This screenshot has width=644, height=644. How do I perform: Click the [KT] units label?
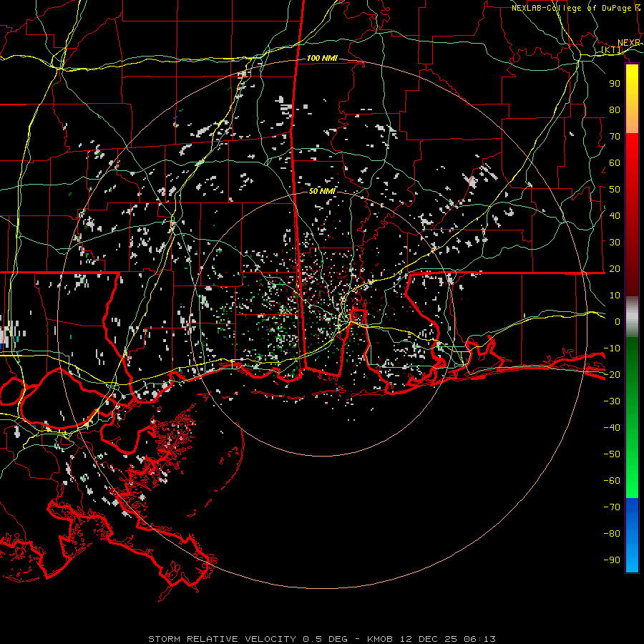point(612,50)
